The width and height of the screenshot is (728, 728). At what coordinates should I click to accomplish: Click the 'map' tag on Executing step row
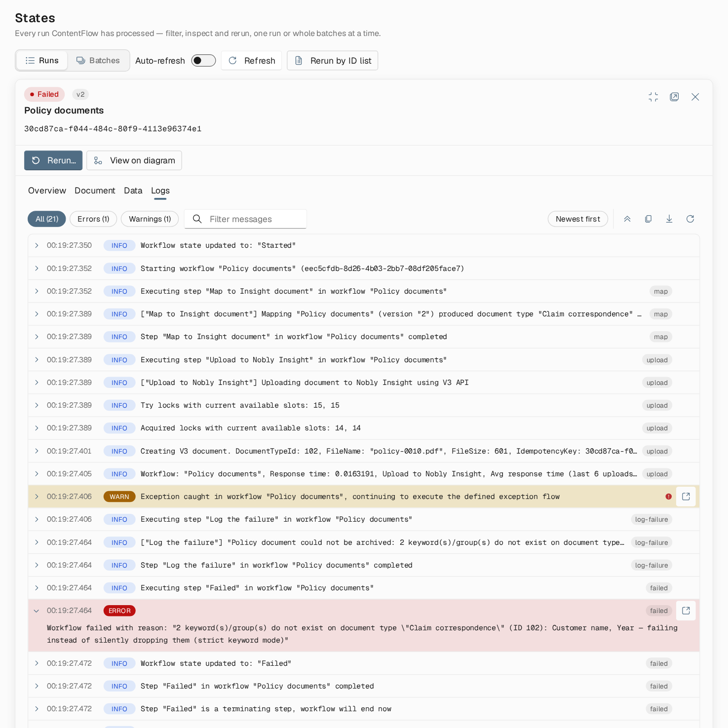[x=661, y=291]
